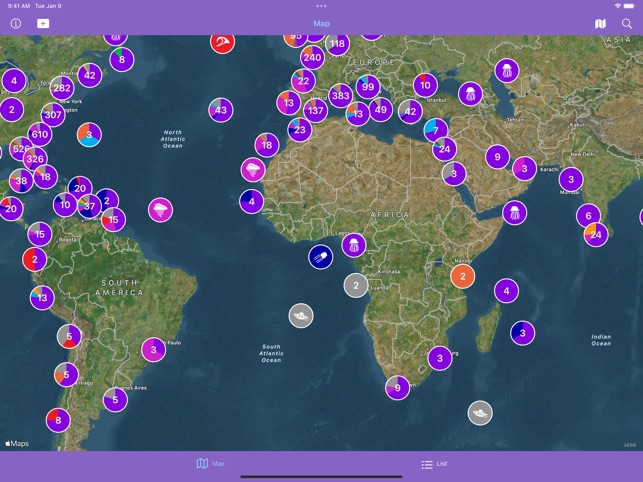Tap the dark blue comb jelly marker
The image size is (643, 482).
pos(321,257)
